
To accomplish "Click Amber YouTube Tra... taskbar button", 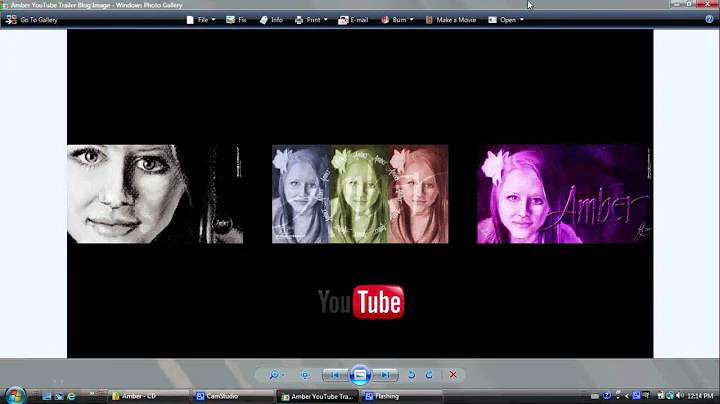I will (x=317, y=396).
